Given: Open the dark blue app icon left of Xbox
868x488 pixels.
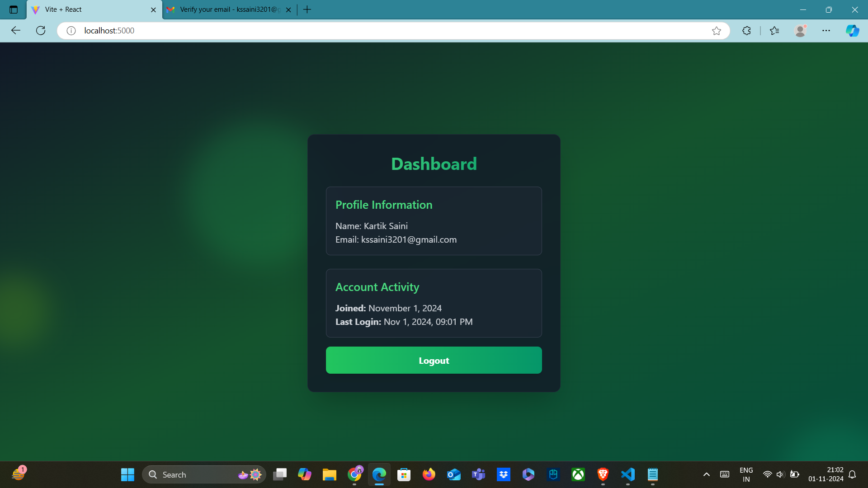Looking at the screenshot, I should point(553,474).
